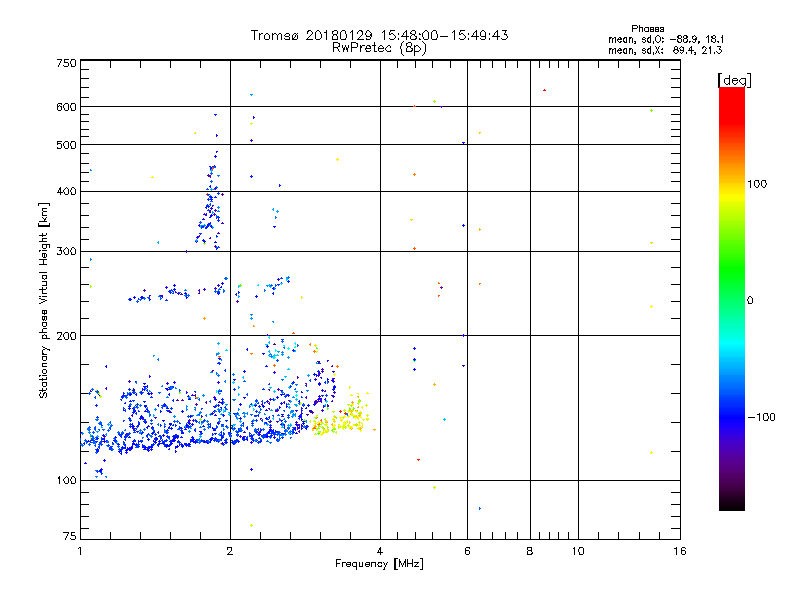Click the y-axis tick label '600'

66,107
